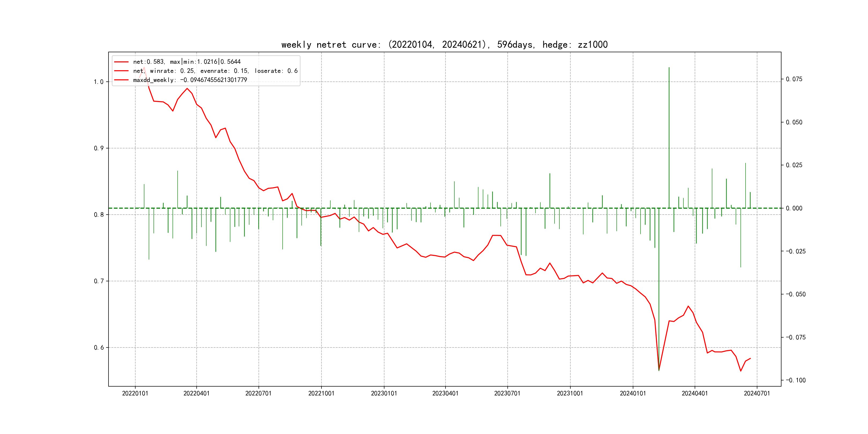Click left y-axis tick label 0.7

click(x=99, y=281)
